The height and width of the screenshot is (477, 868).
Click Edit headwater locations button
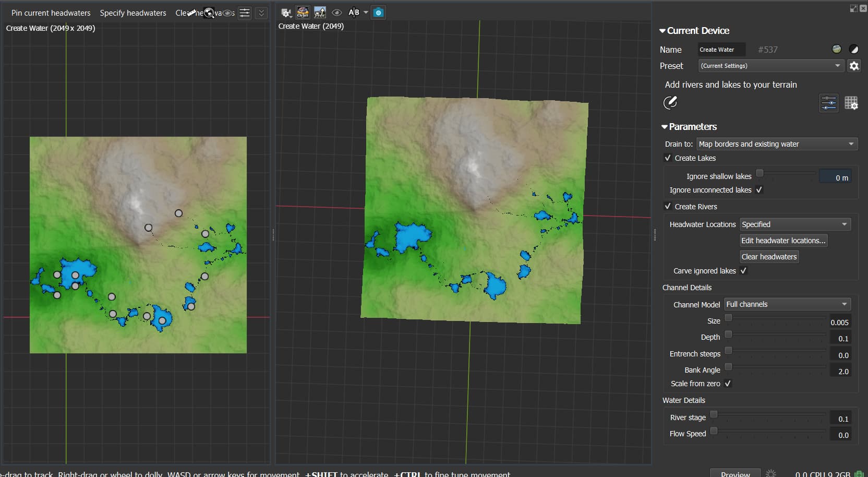(783, 241)
